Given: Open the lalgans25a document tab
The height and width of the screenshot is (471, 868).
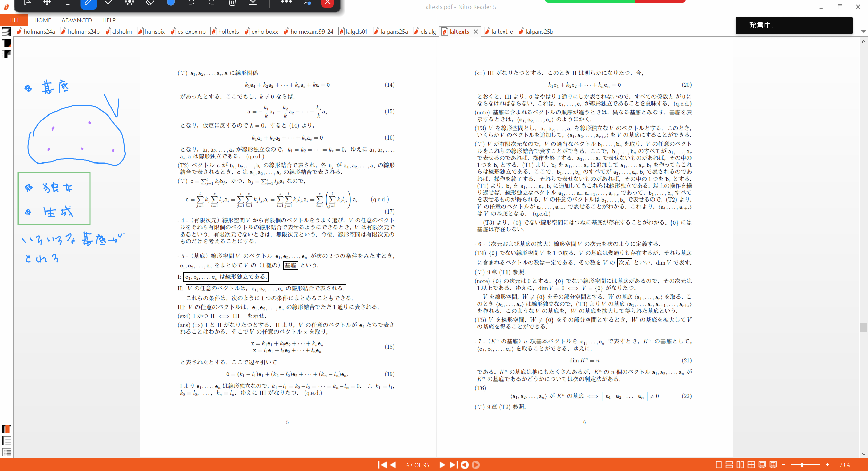Looking at the screenshot, I should click(x=391, y=32).
